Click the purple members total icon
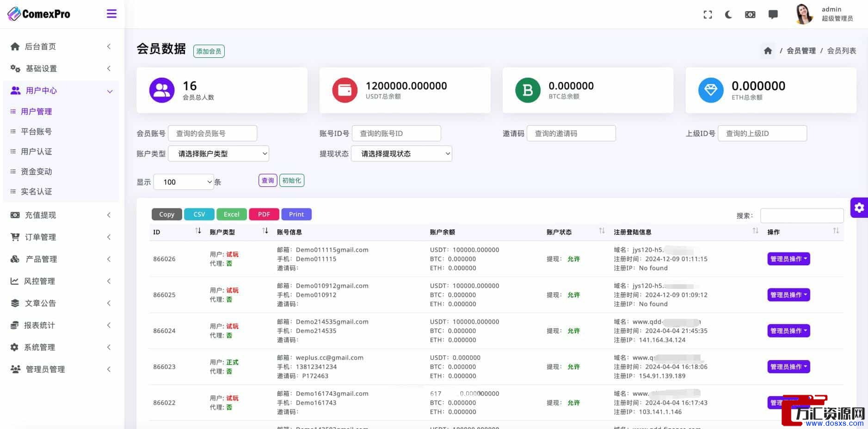This screenshot has height=429, width=868. pyautogui.click(x=162, y=90)
